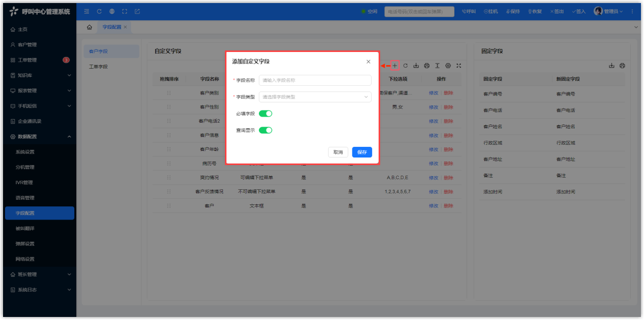Click the 保存 button in dialog
This screenshot has width=644, height=320.
(x=362, y=152)
